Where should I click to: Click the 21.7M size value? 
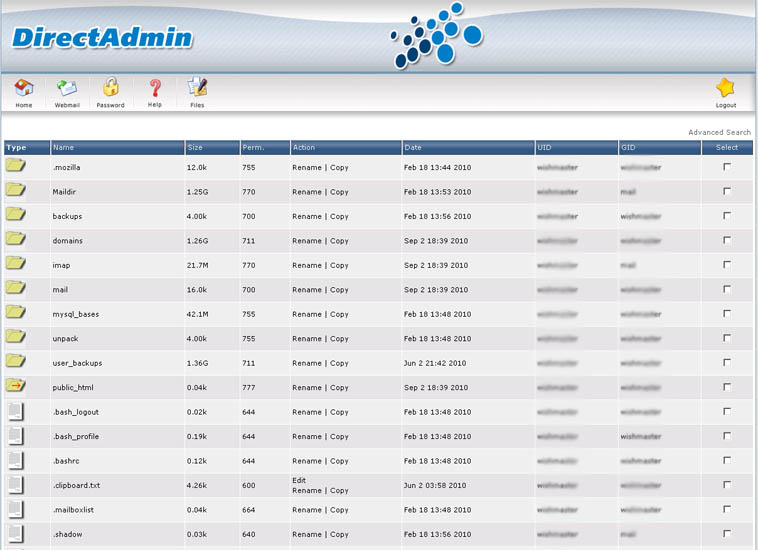[197, 265]
